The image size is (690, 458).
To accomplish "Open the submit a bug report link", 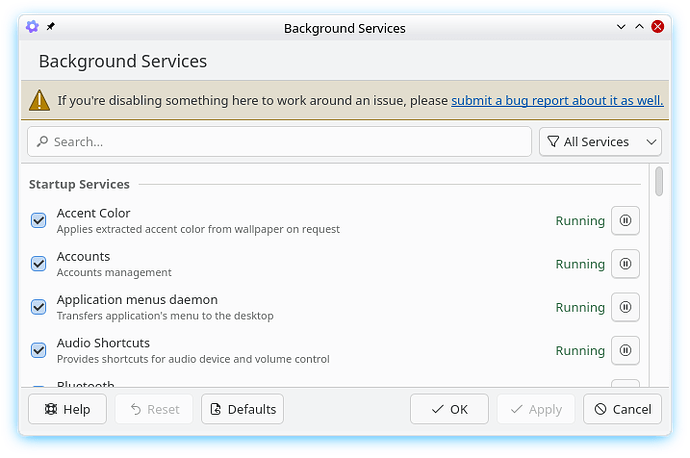I will pos(557,101).
